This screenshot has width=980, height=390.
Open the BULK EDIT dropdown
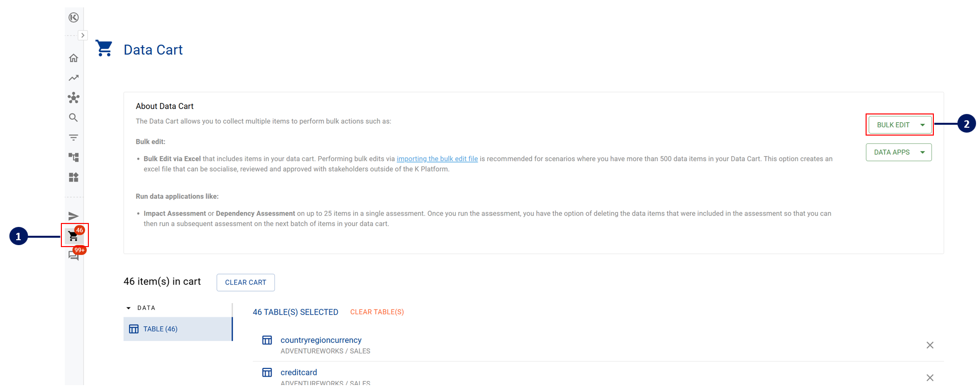[899, 125]
